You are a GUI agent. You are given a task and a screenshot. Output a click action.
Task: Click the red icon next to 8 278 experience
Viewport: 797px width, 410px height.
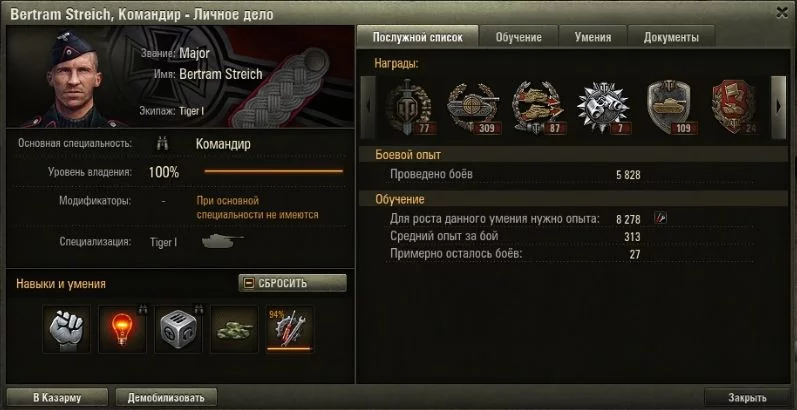click(x=660, y=218)
